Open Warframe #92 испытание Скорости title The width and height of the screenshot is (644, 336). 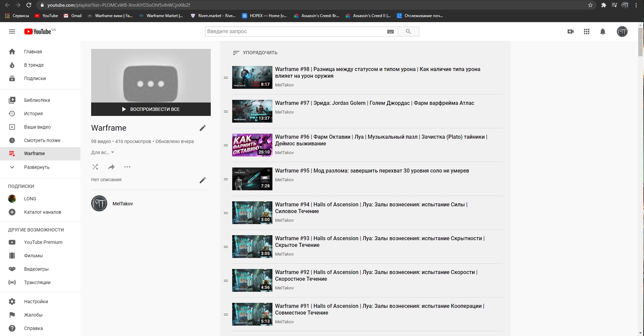(x=376, y=275)
